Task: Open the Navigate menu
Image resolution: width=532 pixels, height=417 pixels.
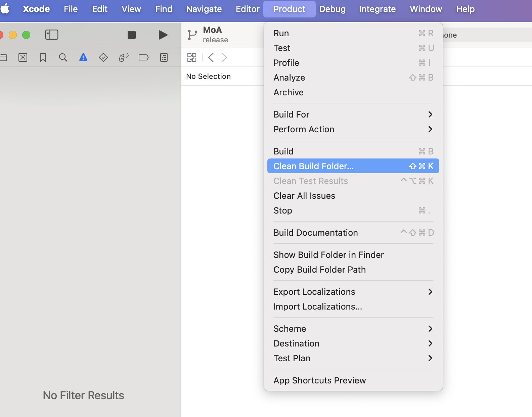Action: pyautogui.click(x=204, y=9)
